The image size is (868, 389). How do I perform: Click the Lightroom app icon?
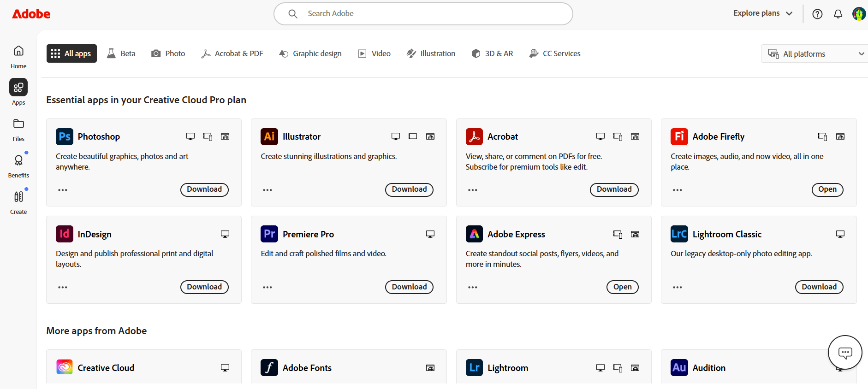[474, 367]
